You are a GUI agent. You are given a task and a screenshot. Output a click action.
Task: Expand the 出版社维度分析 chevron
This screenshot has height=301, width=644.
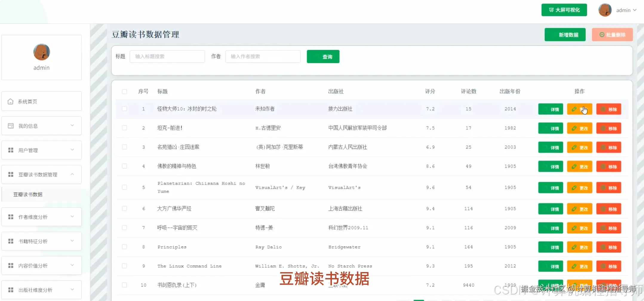pos(72,289)
